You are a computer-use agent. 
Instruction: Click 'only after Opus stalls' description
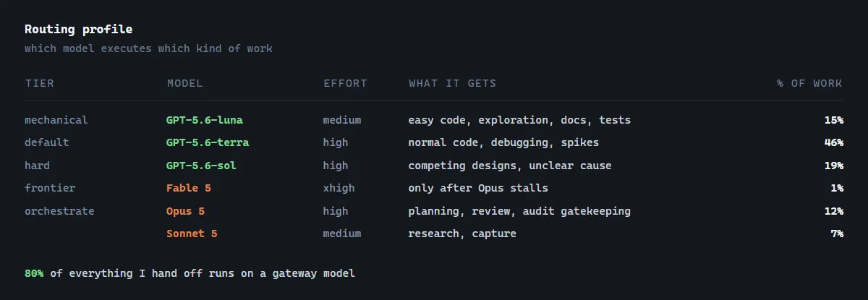478,188
